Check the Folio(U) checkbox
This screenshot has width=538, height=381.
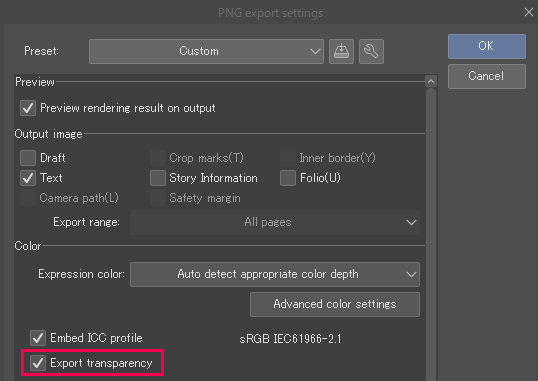[288, 178]
